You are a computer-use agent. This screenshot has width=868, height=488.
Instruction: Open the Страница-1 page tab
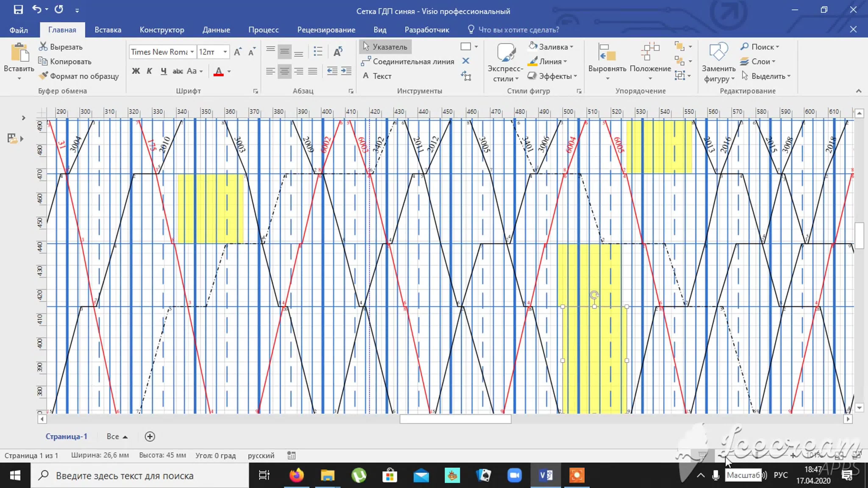pos(66,437)
